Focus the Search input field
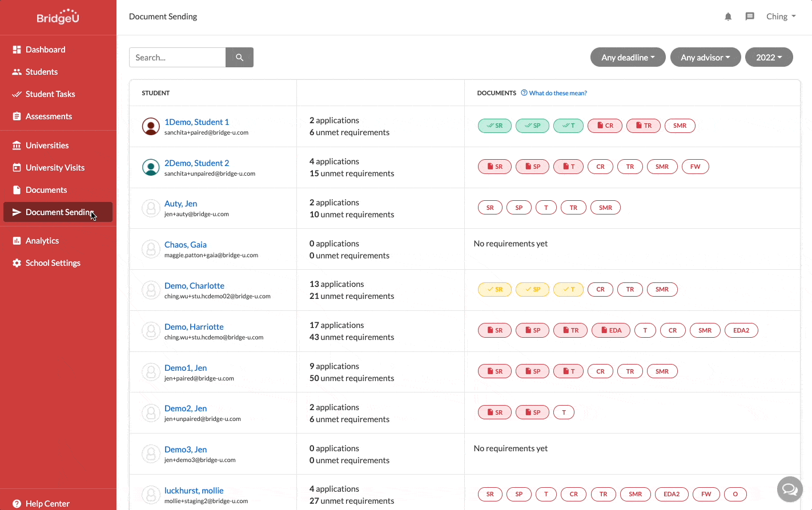Viewport: 812px width, 510px height. coord(178,57)
